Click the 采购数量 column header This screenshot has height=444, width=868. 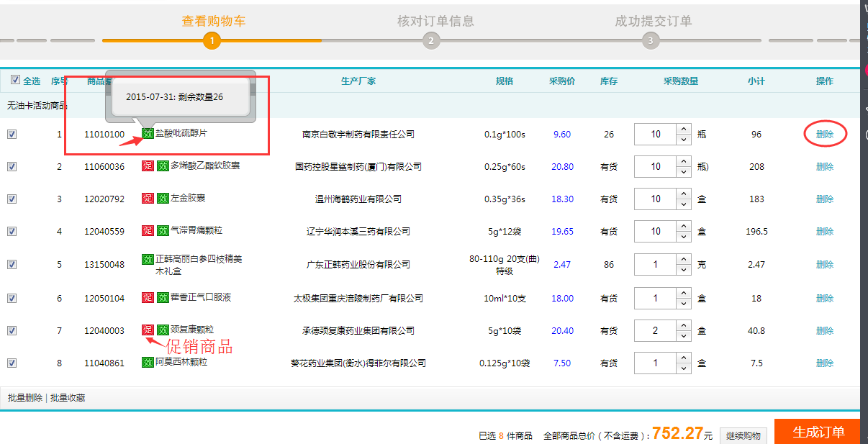680,81
